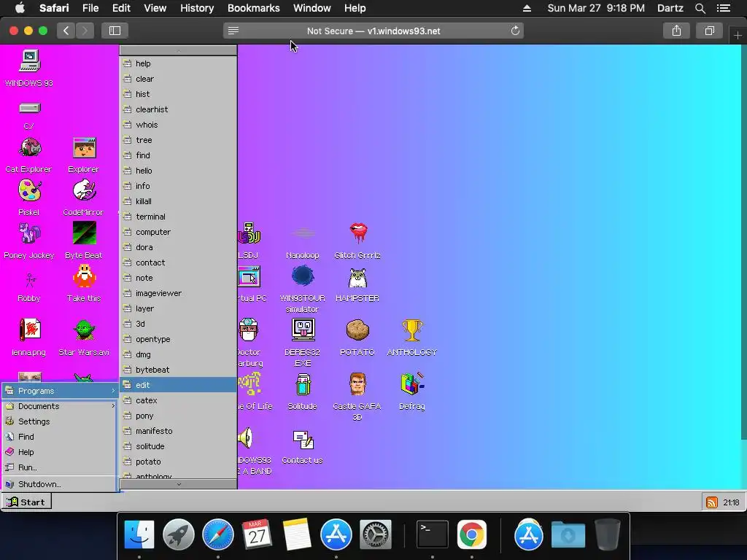Image resolution: width=747 pixels, height=560 pixels.
Task: Choose Find in Start menu
Action: point(60,437)
